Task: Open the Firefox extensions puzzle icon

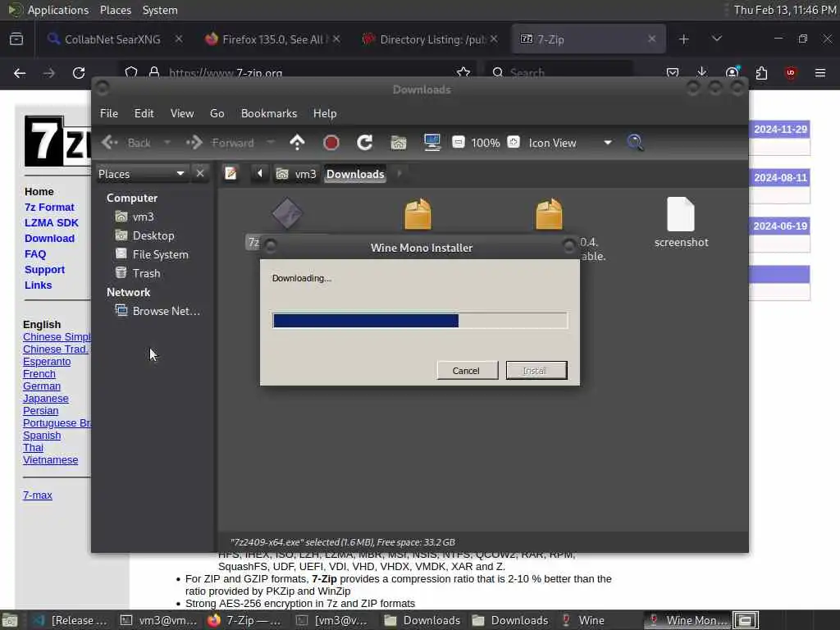Action: tap(761, 73)
